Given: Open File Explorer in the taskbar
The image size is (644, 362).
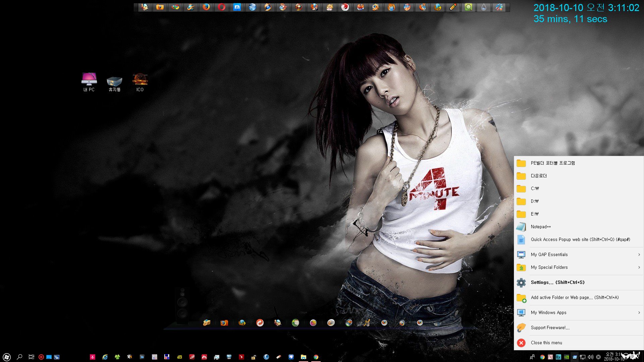Looking at the screenshot, I should [x=304, y=357].
